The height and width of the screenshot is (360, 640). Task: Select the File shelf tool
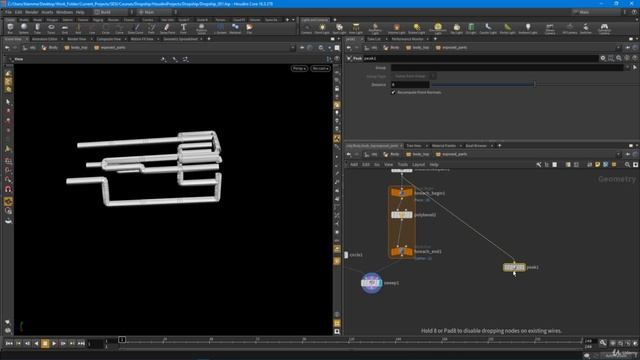[x=249, y=29]
